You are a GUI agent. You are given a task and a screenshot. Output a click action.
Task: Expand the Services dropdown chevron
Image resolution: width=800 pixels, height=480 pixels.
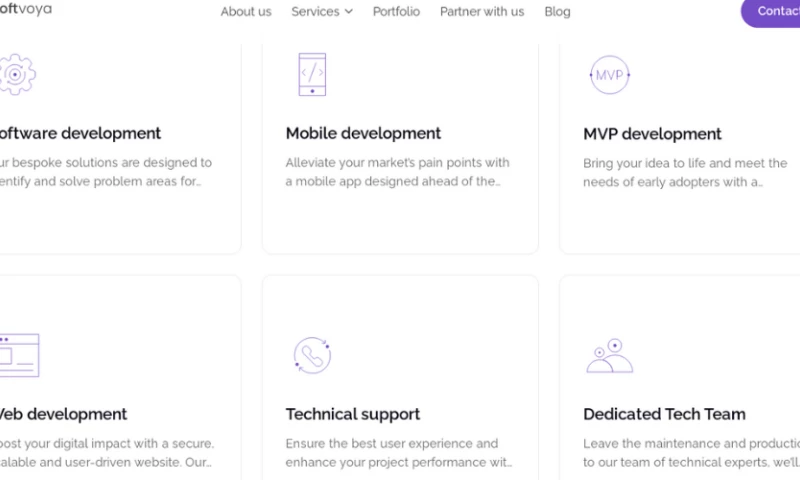pos(348,12)
